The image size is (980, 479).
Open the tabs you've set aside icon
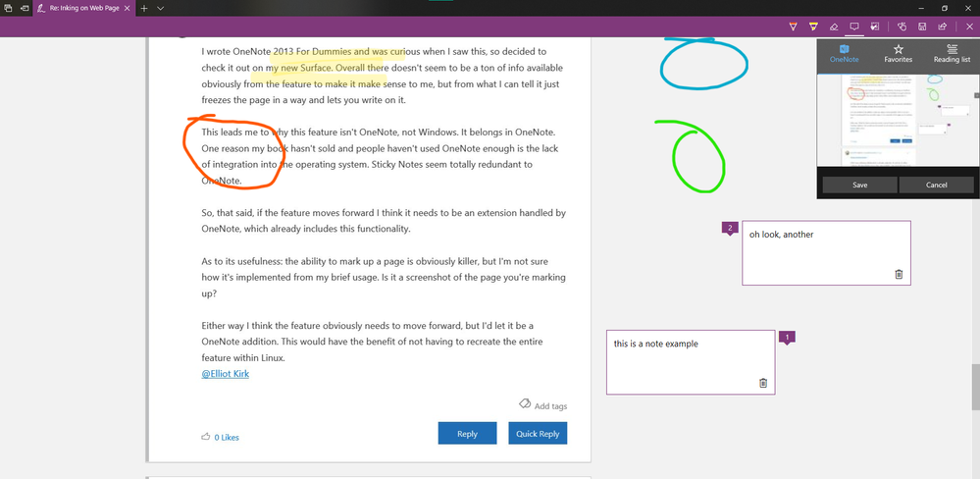coord(8,8)
